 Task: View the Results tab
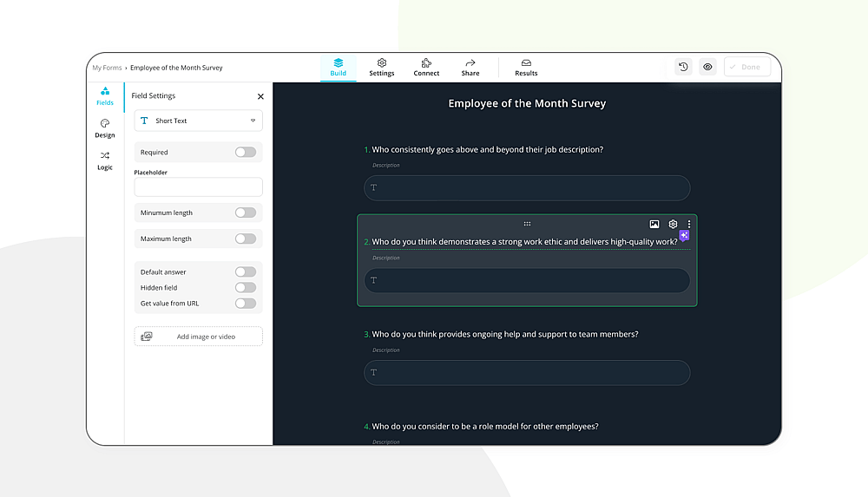point(526,68)
